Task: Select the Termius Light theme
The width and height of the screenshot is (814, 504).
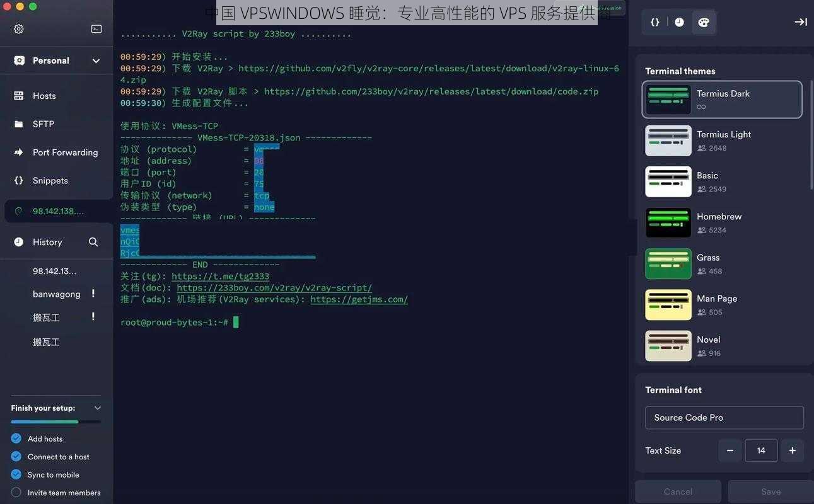Action: (722, 140)
